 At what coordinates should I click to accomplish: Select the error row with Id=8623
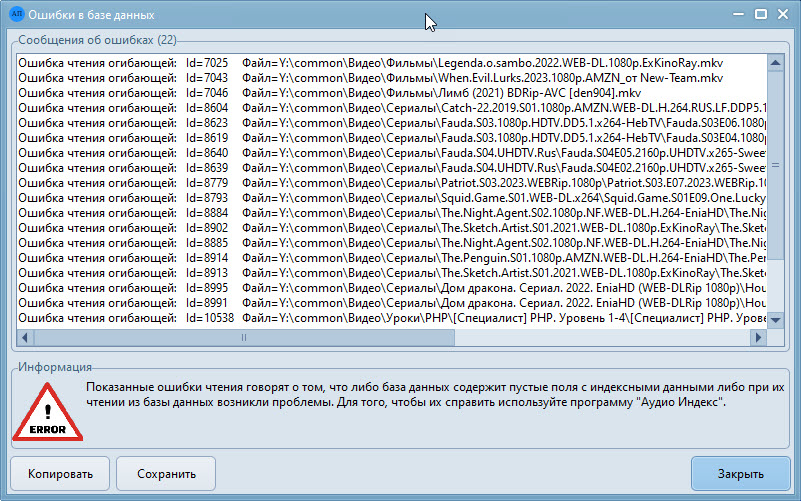[392, 123]
